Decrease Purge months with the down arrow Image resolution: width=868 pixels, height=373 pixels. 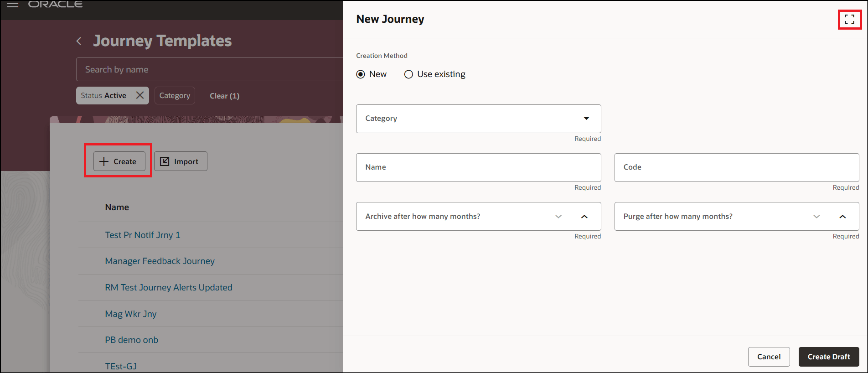[x=816, y=217]
